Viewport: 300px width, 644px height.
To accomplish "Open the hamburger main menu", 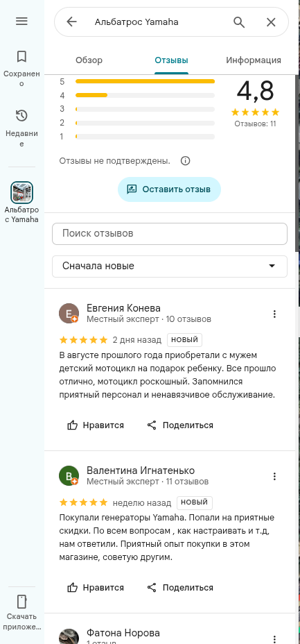I will (x=21, y=22).
